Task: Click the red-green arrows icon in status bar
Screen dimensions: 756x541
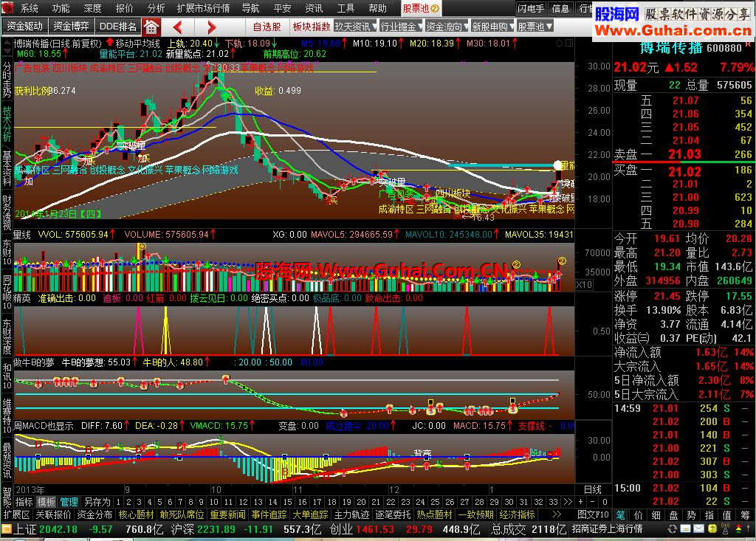Action: click(738, 529)
